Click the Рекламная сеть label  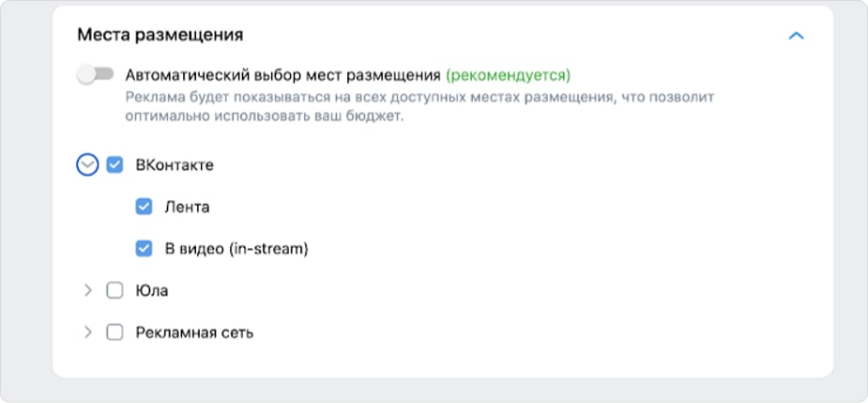194,333
